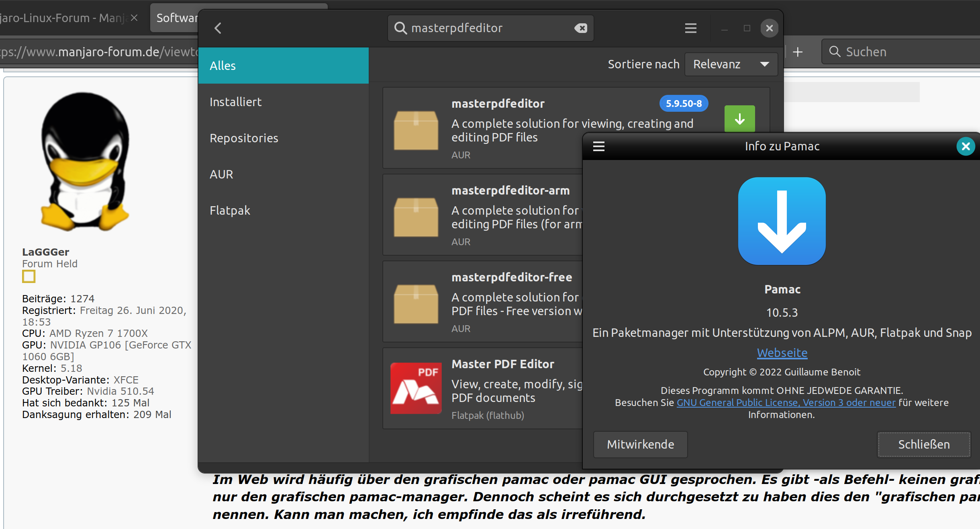The height and width of the screenshot is (529, 980).
Task: Select the AUR category in sidebar
Action: click(x=221, y=174)
